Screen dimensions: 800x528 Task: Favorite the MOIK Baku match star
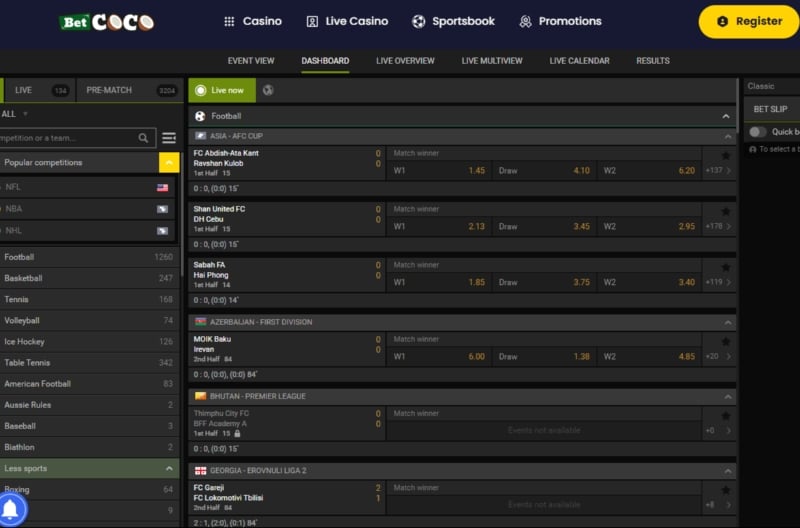coord(726,341)
